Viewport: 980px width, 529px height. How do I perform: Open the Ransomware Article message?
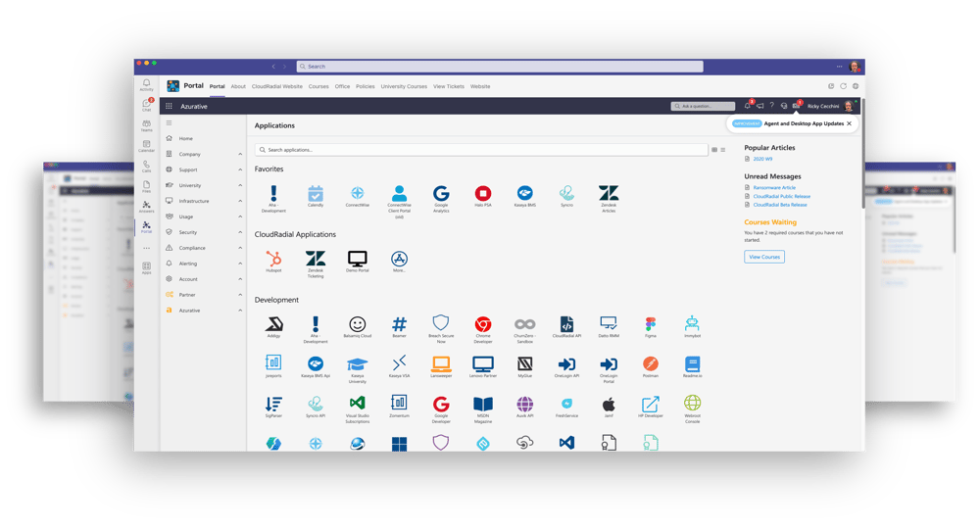[x=774, y=188]
